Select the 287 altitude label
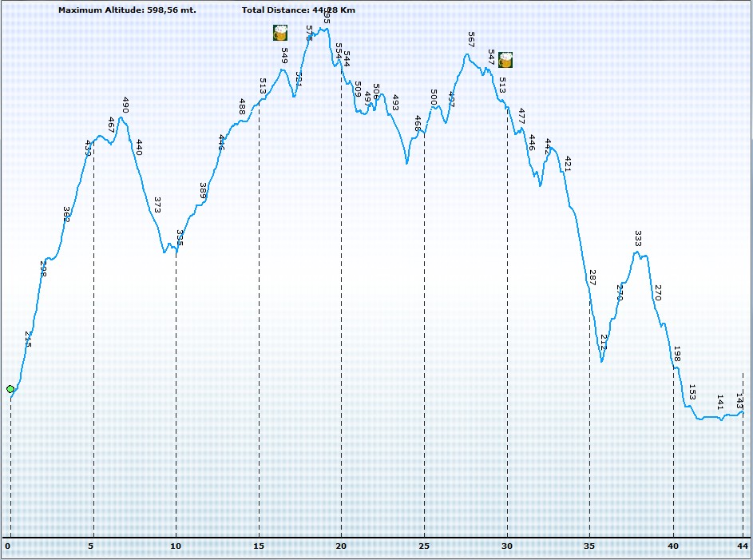The width and height of the screenshot is (753, 560). [x=592, y=277]
